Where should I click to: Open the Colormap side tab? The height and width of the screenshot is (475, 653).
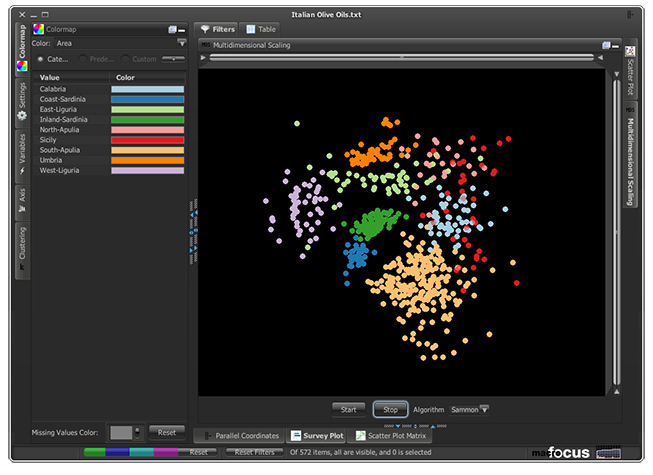(x=21, y=46)
